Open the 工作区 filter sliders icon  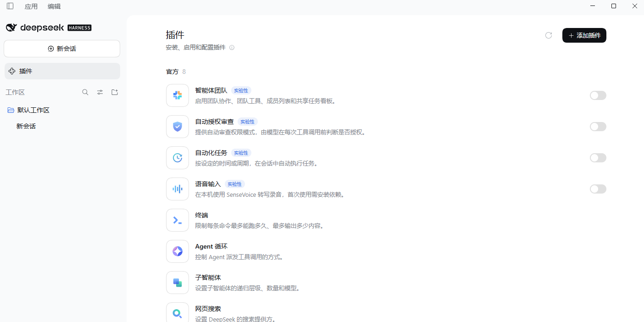coord(100,92)
